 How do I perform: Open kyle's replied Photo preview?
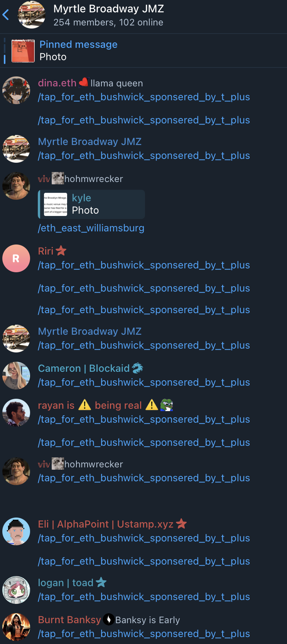[91, 204]
